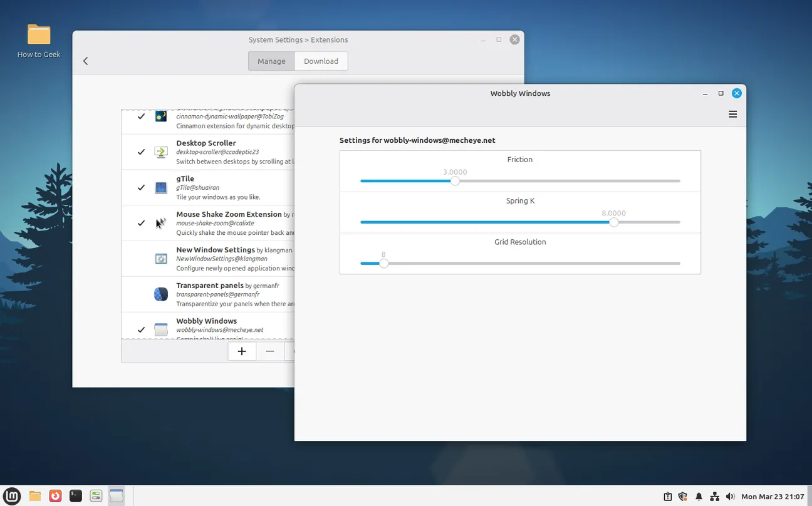The width and height of the screenshot is (812, 506).
Task: Toggle the Desktop Scroller enabled checkmark
Action: 141,152
